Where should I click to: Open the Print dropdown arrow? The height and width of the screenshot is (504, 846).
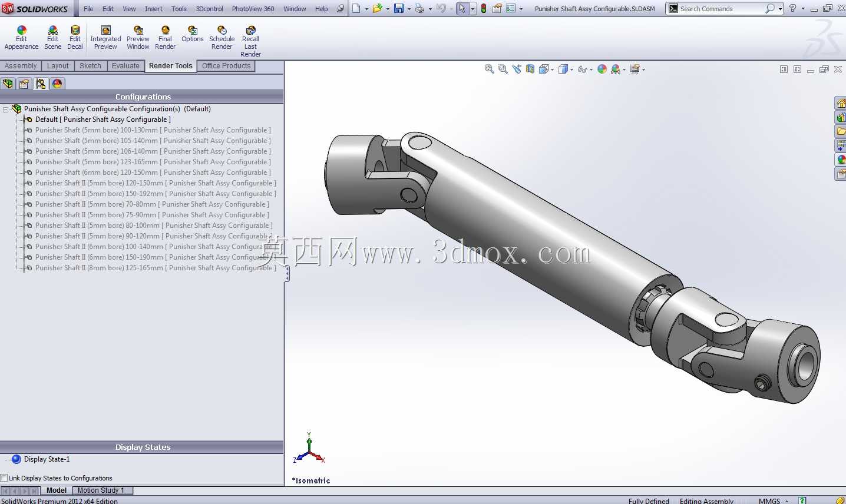[430, 9]
